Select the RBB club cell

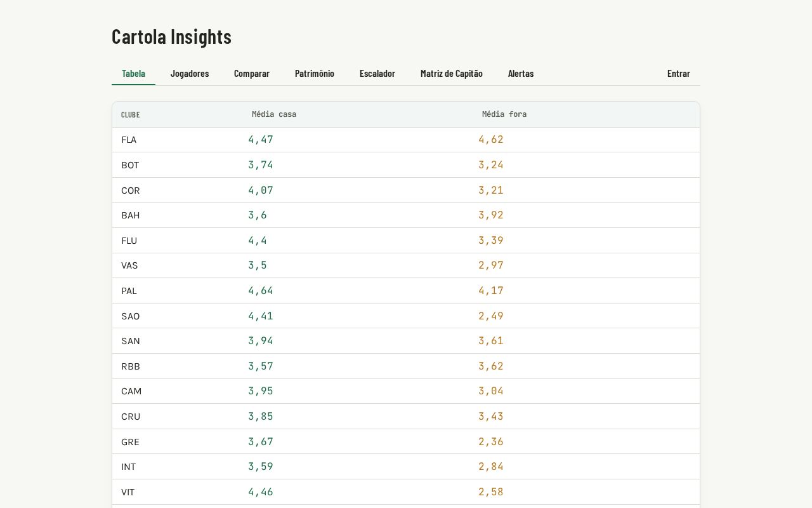(x=131, y=366)
